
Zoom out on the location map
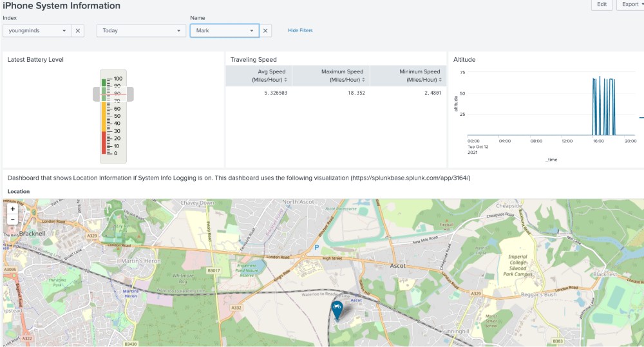pyautogui.click(x=13, y=220)
